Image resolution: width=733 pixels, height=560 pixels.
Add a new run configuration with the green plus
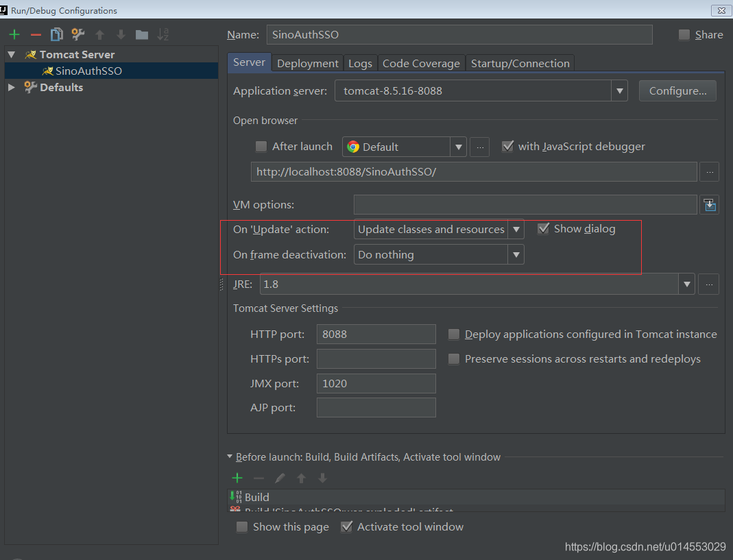click(x=14, y=34)
